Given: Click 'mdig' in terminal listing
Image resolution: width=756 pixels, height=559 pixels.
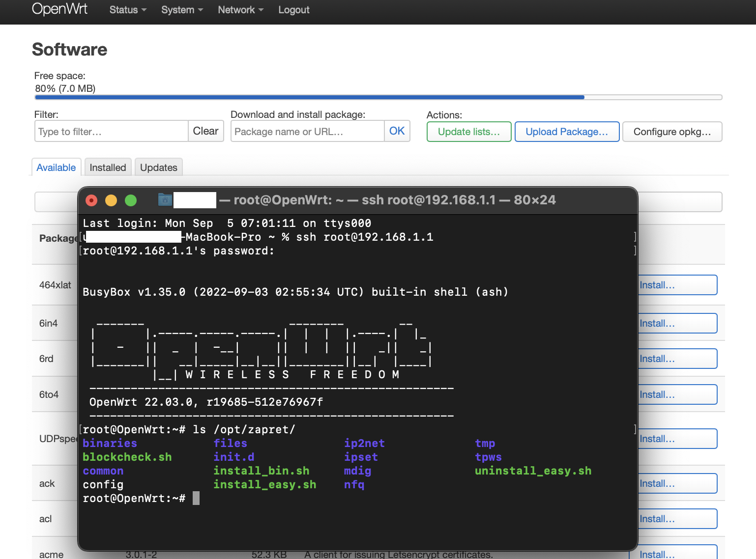Looking at the screenshot, I should pos(357,471).
